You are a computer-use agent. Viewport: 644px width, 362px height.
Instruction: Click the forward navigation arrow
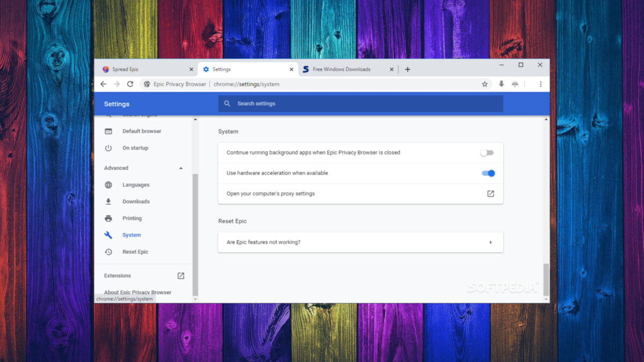[x=117, y=84]
